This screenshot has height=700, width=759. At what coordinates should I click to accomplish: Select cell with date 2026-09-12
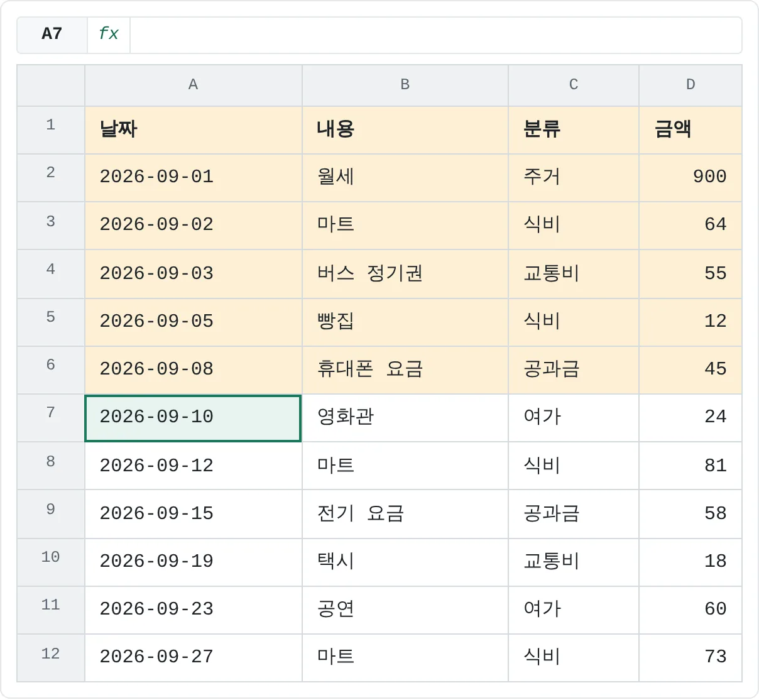tap(194, 466)
